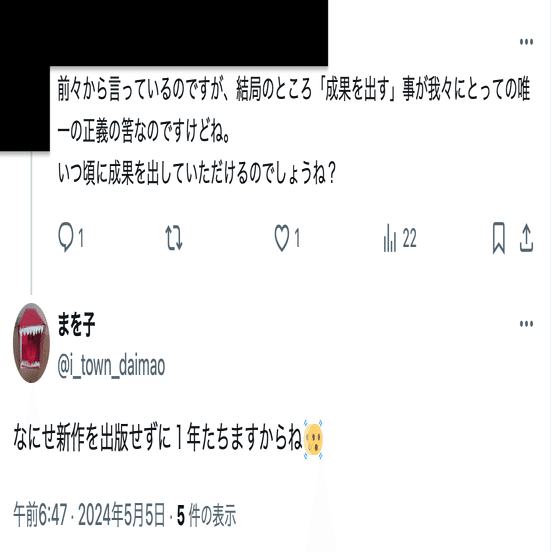Viewport: 552px width, 552px height.
Task: Like the tweet with the heart icon
Action: click(282, 238)
